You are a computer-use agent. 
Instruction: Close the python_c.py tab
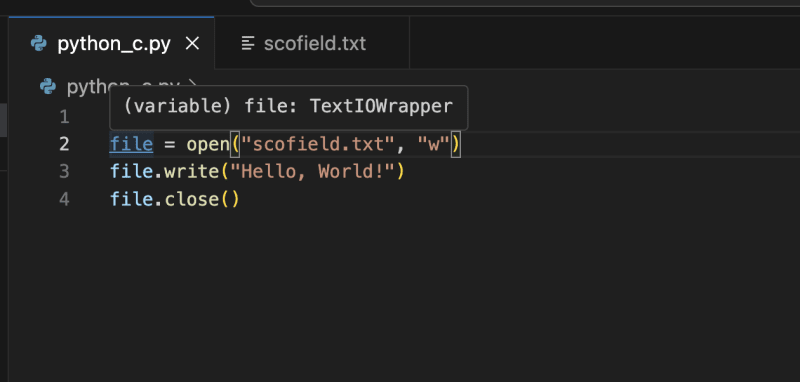point(192,44)
